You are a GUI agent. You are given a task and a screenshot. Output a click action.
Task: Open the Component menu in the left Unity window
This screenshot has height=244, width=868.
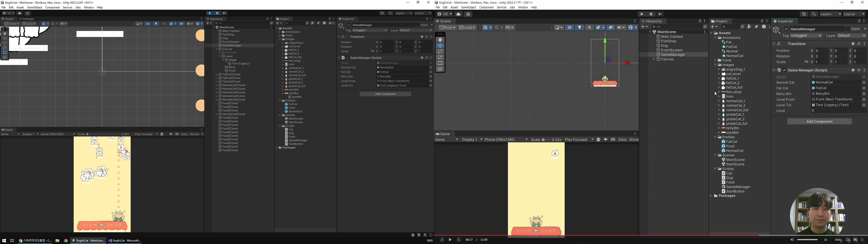coord(53,7)
